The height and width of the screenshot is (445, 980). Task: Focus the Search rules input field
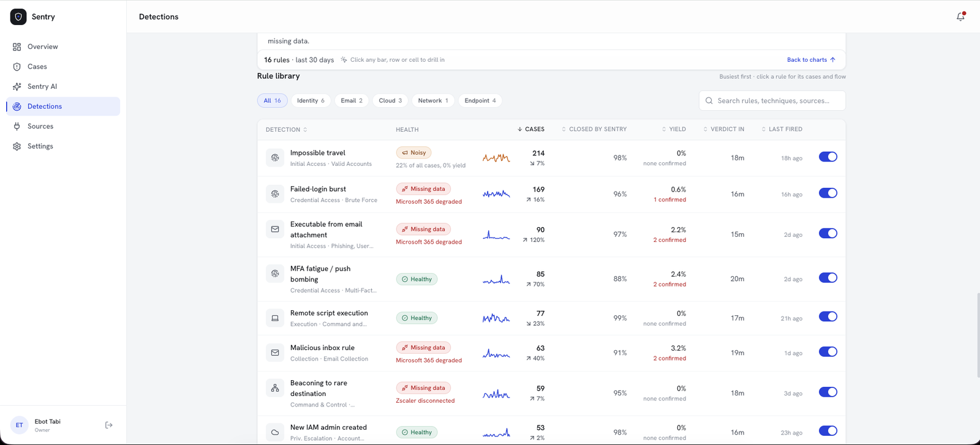[x=772, y=100]
